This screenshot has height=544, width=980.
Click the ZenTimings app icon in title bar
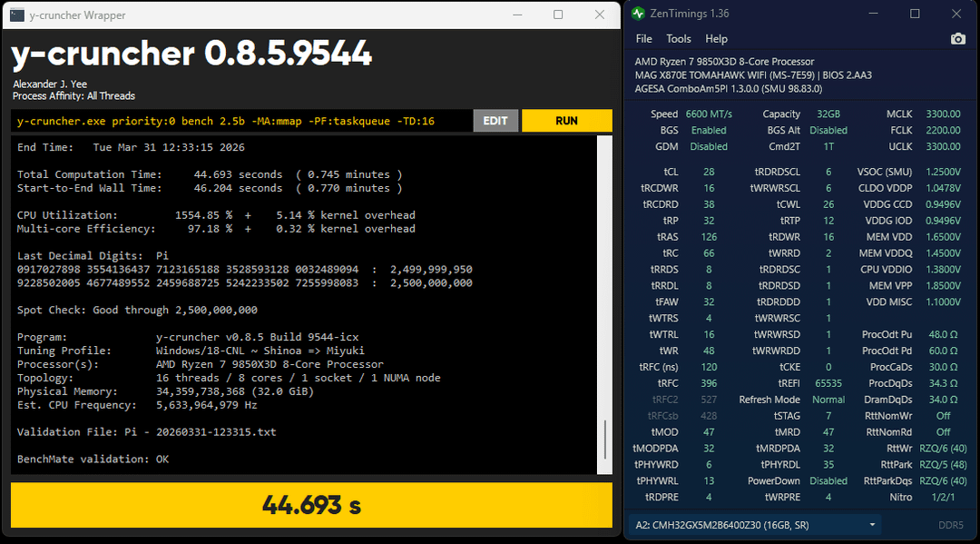point(638,14)
